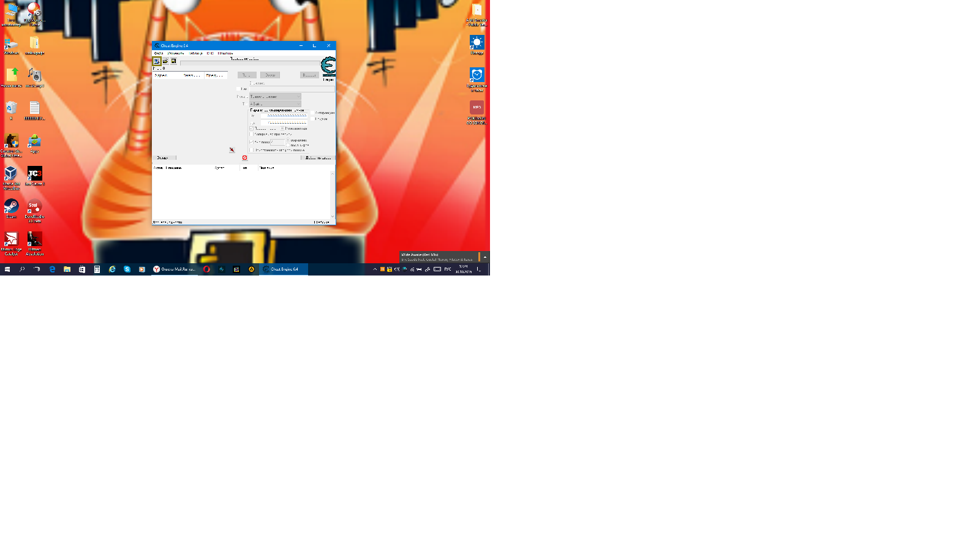The image size is (980, 551).
Task: Toggle pause game while scanning checkbox
Action: pyautogui.click(x=251, y=150)
